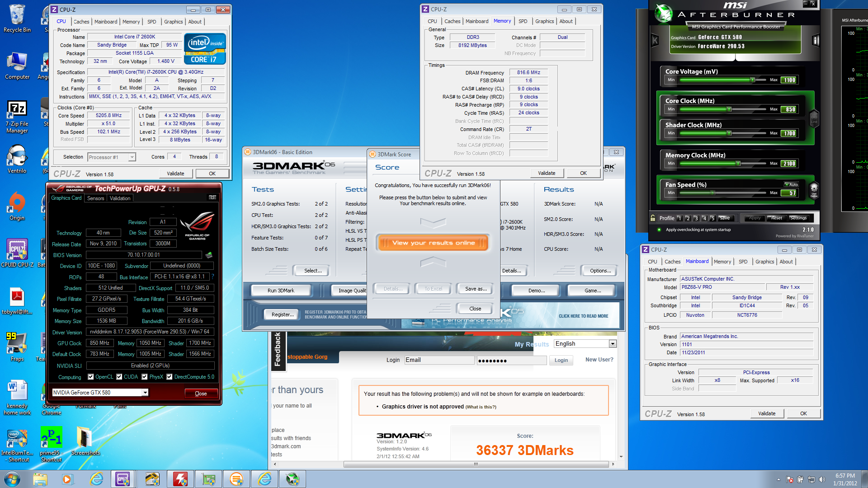Select Afterburner profile slot 5

point(712,218)
